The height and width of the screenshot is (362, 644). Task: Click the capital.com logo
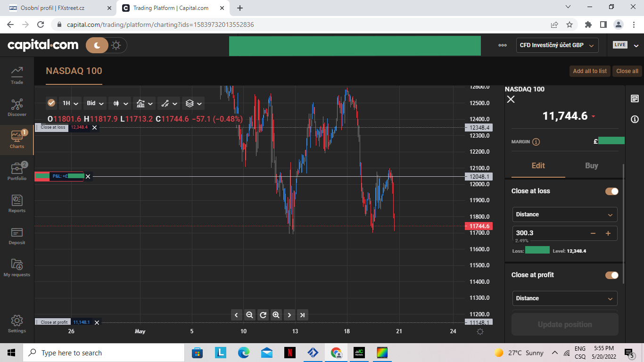[x=43, y=45]
